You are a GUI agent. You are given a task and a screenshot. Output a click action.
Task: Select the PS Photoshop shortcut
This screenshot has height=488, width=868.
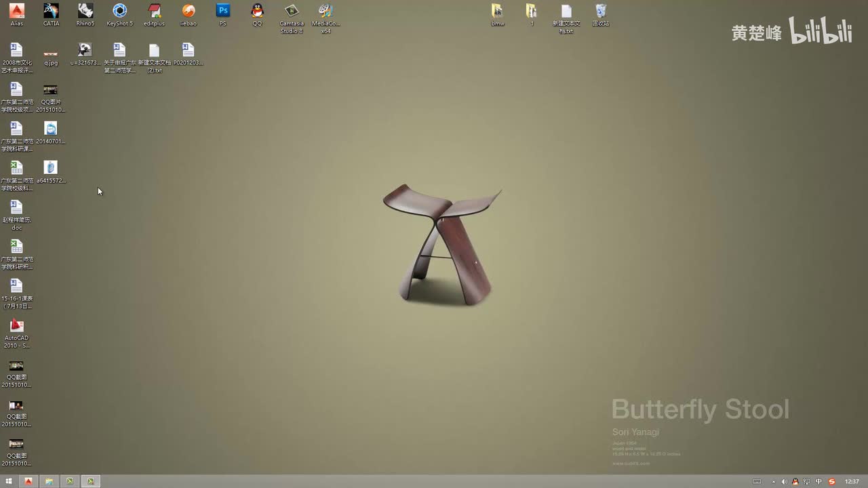pos(223,15)
